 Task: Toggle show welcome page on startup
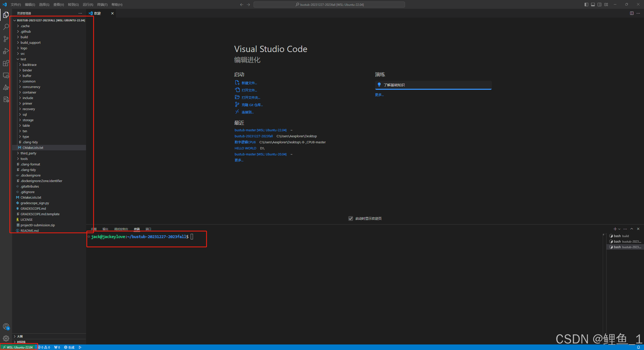351,218
